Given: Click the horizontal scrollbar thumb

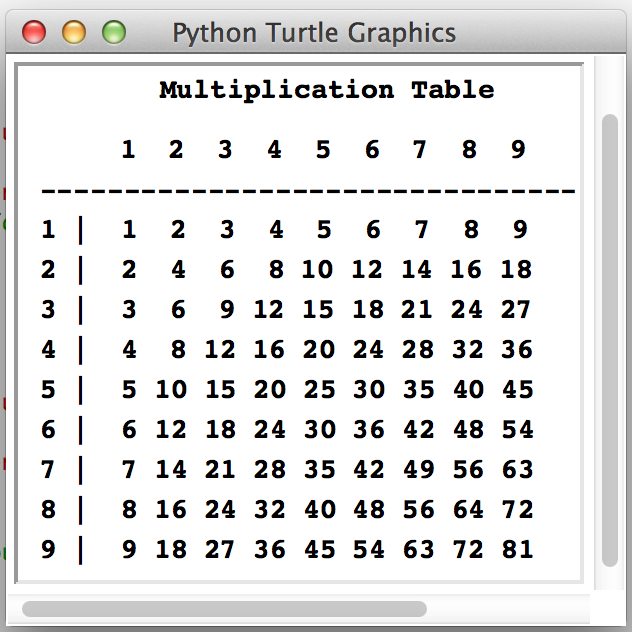Looking at the screenshot, I should (224, 608).
